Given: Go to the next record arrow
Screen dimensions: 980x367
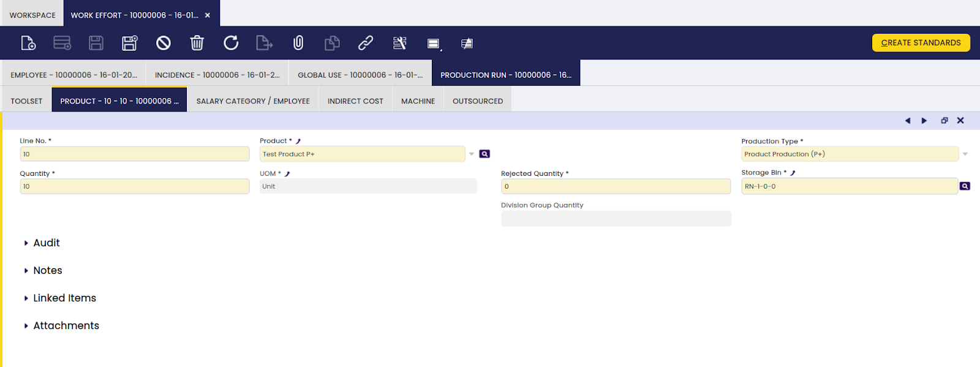Looking at the screenshot, I should tap(924, 121).
